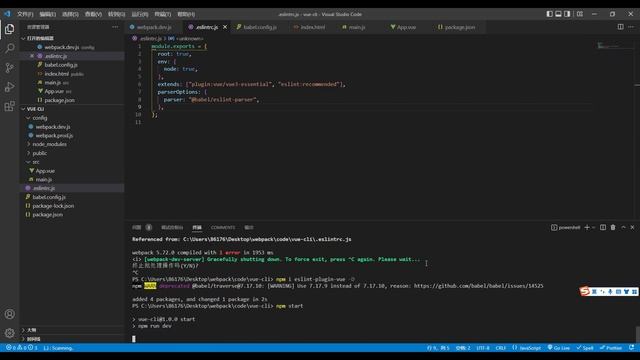Open editor more actions ellipsis

point(631,27)
